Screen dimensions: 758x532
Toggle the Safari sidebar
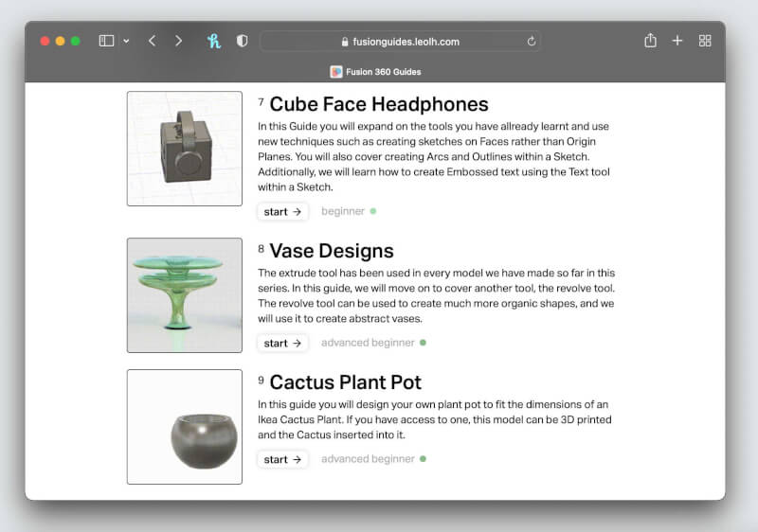[x=106, y=41]
